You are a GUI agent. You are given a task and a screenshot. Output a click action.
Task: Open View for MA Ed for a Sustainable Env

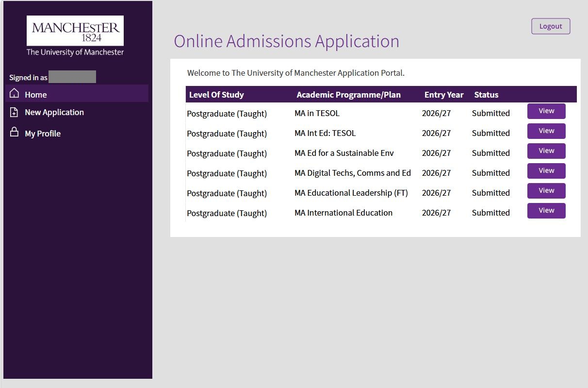click(x=546, y=151)
